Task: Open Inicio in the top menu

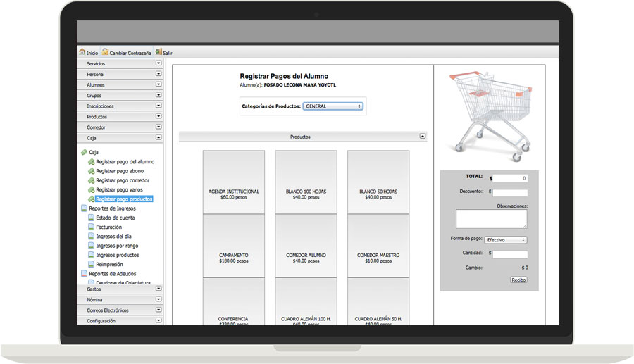Action: (x=92, y=53)
